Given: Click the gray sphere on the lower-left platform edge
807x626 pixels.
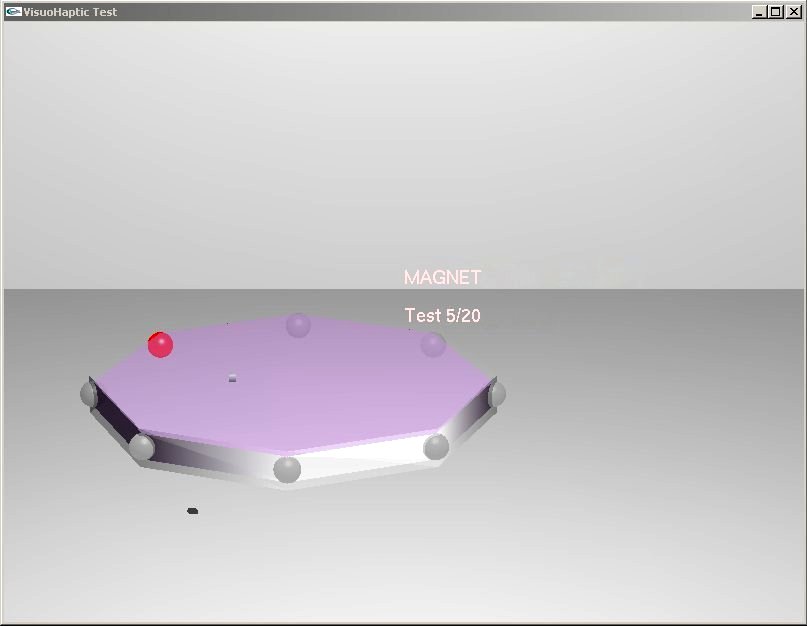Looking at the screenshot, I should (143, 449).
